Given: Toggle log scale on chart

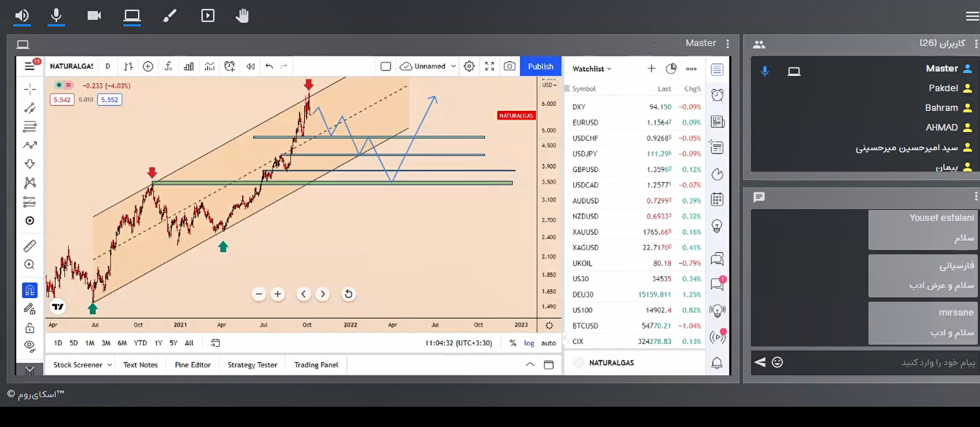Looking at the screenshot, I should (x=529, y=343).
